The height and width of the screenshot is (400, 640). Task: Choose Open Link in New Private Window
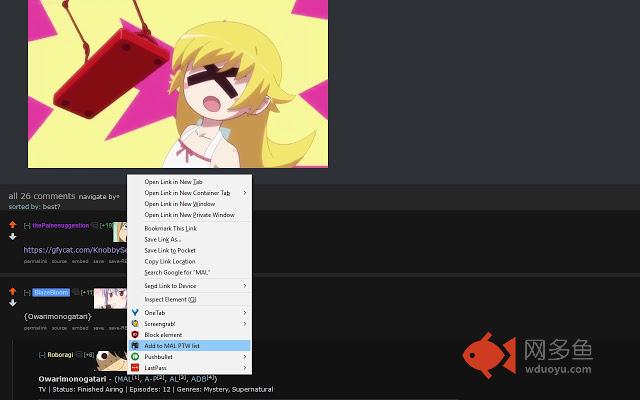point(190,215)
